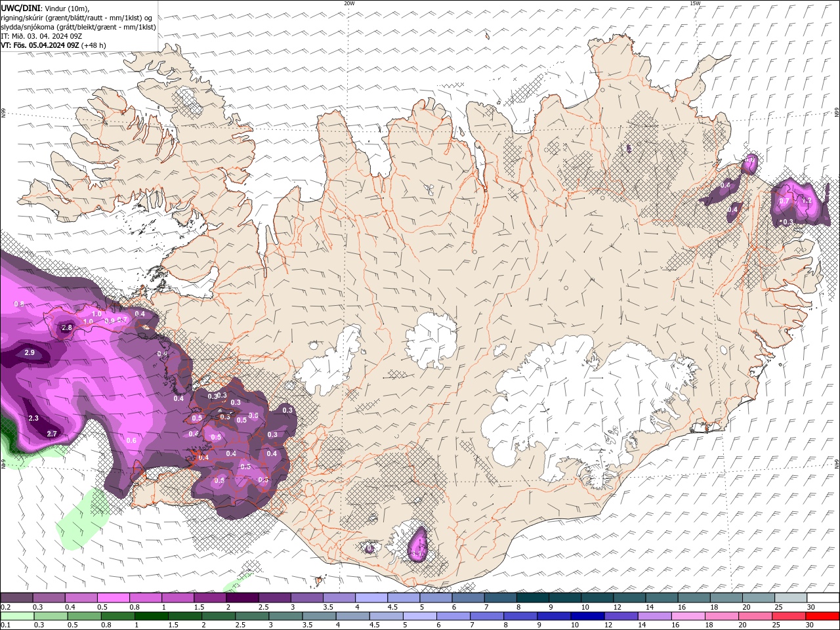Select the light pink 16–18 swatch in lower legend
The height and width of the screenshot is (630, 840).
click(688, 616)
